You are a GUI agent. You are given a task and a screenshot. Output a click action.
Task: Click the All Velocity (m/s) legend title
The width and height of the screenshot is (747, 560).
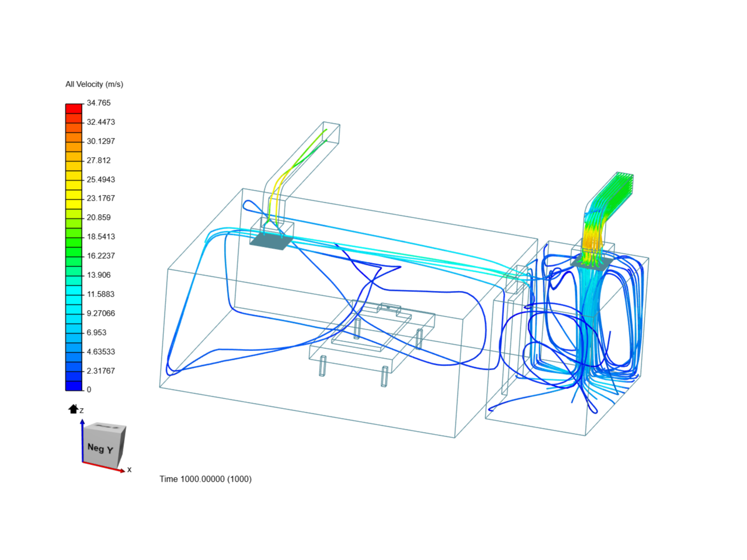(x=94, y=84)
